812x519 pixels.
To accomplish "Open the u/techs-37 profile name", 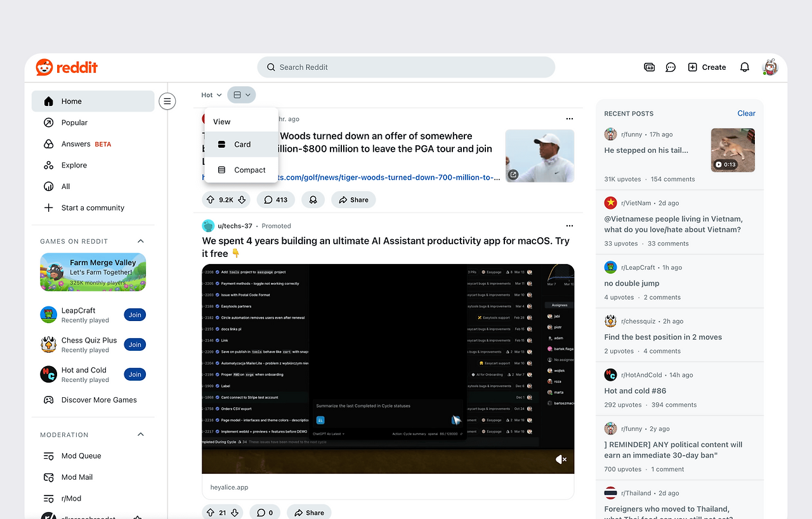I will point(235,226).
